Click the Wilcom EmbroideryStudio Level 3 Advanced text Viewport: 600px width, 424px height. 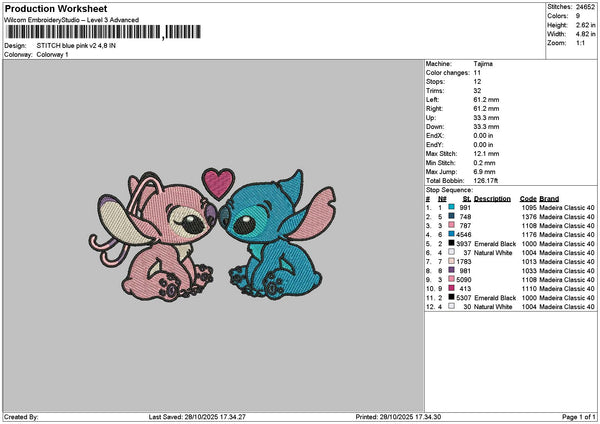(71, 20)
